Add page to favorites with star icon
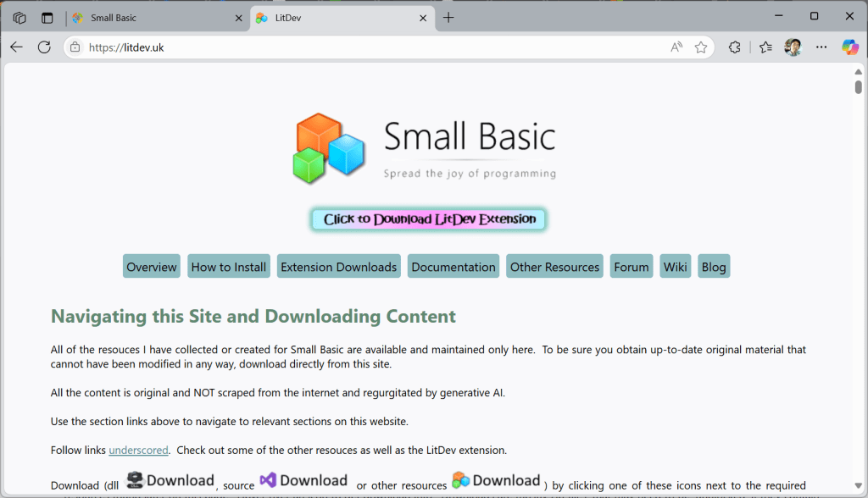868x498 pixels. click(701, 47)
